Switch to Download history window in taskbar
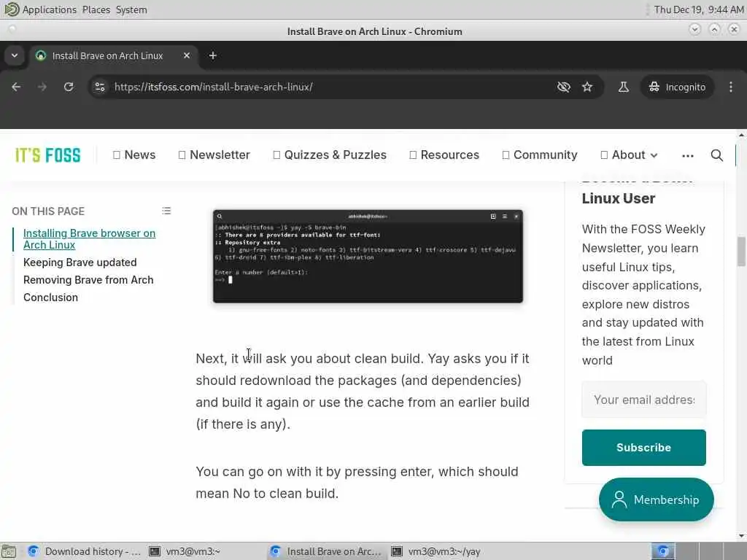The width and height of the screenshot is (747, 560). pyautogui.click(x=85, y=551)
